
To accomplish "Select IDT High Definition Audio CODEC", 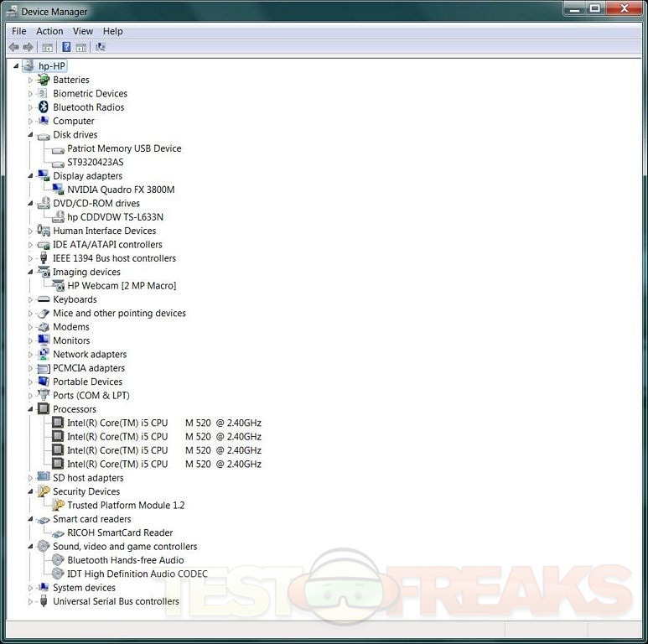I will (x=137, y=574).
